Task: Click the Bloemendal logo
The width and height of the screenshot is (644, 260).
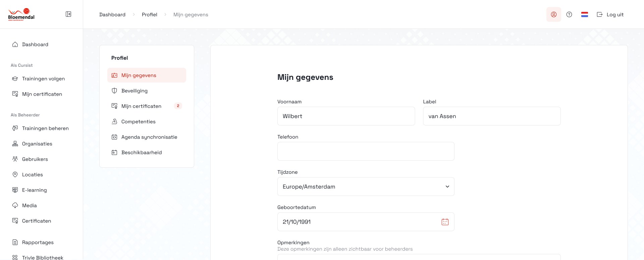Action: (x=21, y=14)
